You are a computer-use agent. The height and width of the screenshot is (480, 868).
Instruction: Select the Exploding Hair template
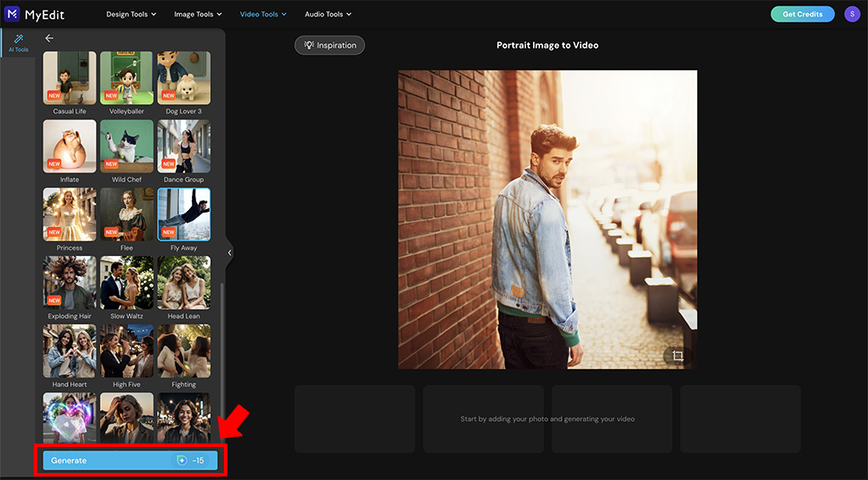[69, 282]
